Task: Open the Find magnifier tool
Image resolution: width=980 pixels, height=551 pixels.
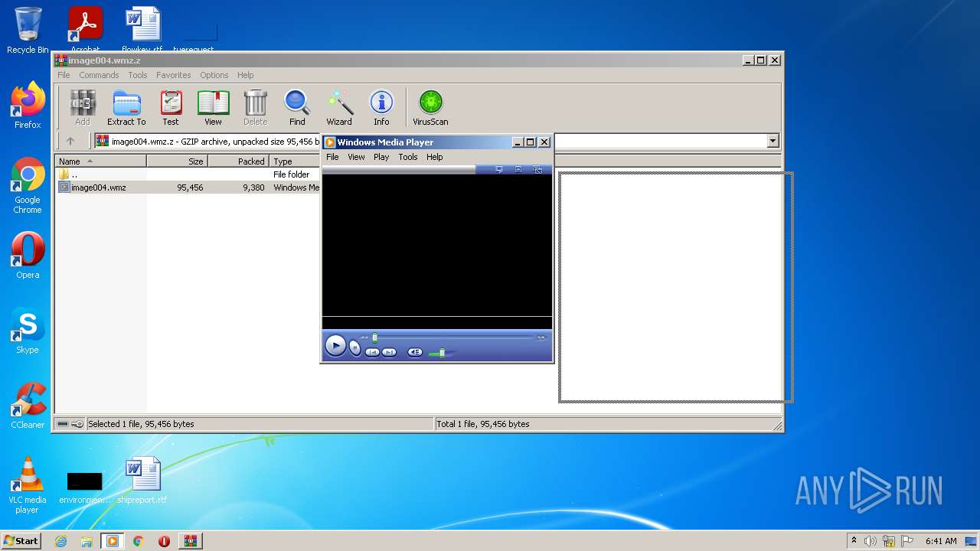Action: (297, 107)
